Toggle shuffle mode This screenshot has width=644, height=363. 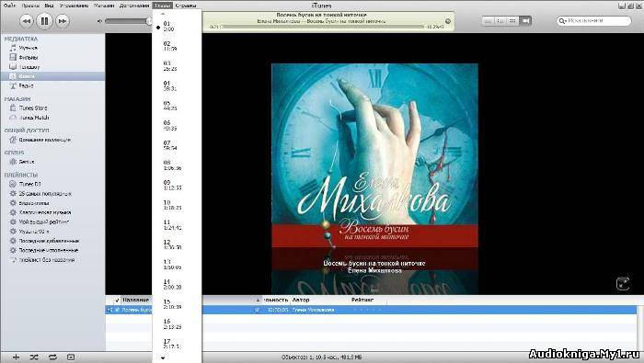click(34, 357)
